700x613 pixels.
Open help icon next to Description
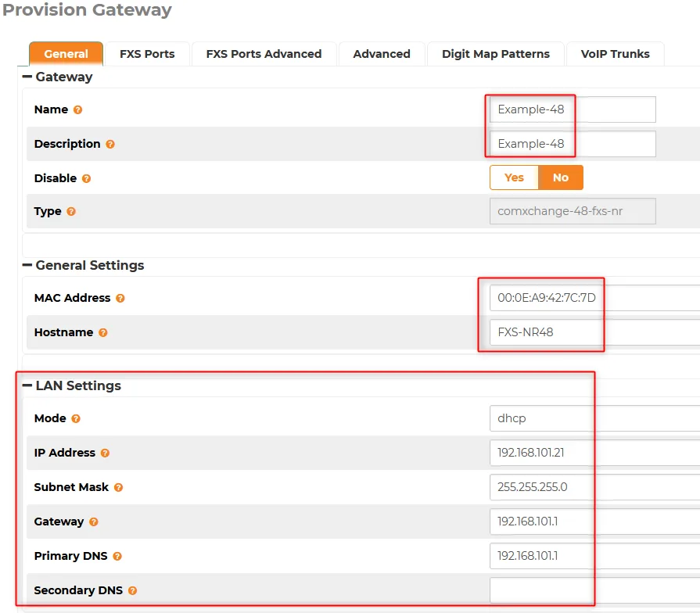[110, 144]
